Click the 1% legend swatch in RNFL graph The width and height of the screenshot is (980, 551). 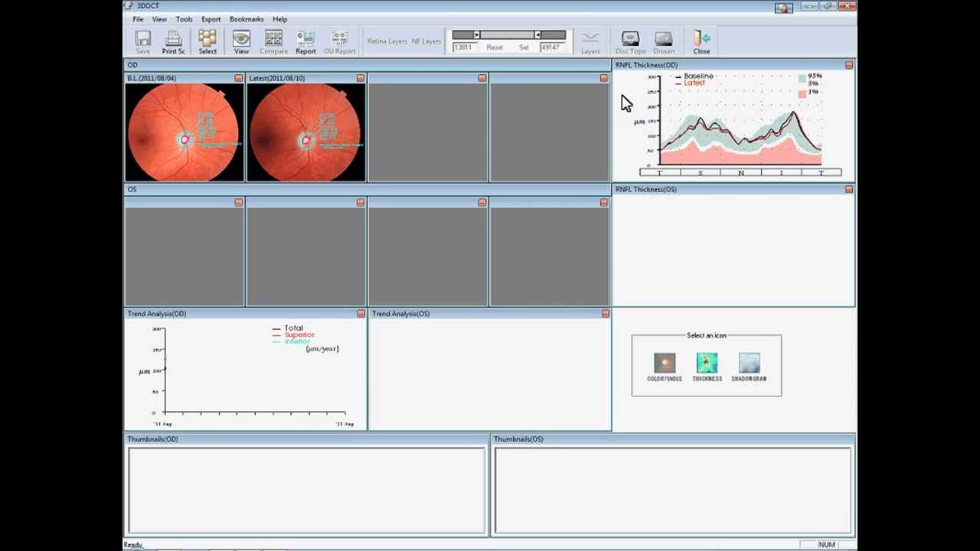pos(802,93)
